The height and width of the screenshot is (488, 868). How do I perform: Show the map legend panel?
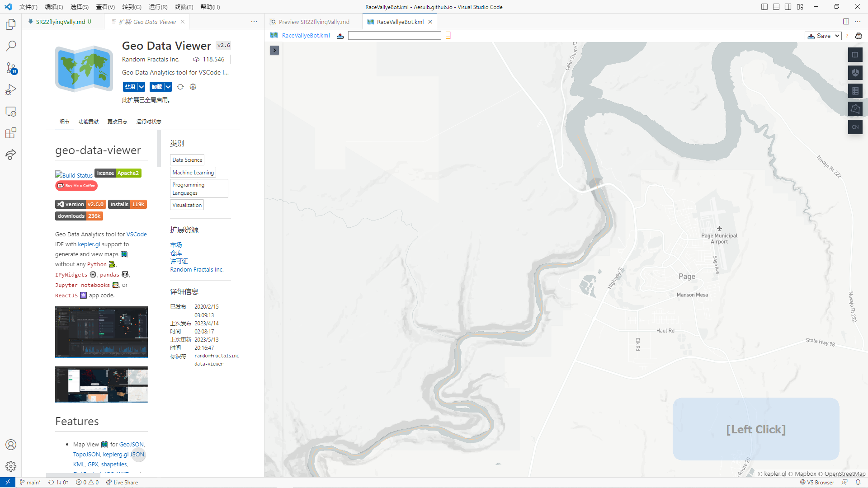click(x=855, y=91)
